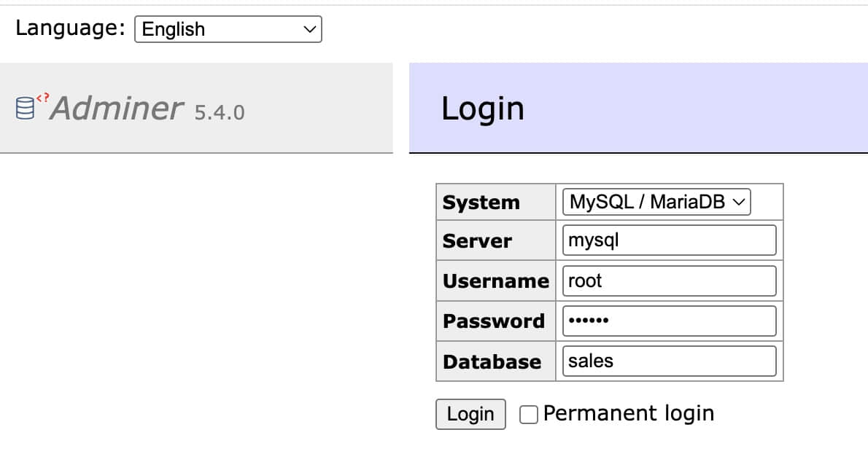Image resolution: width=868 pixels, height=462 pixels.
Task: Open the Language dropdown showing English
Action: 228,30
